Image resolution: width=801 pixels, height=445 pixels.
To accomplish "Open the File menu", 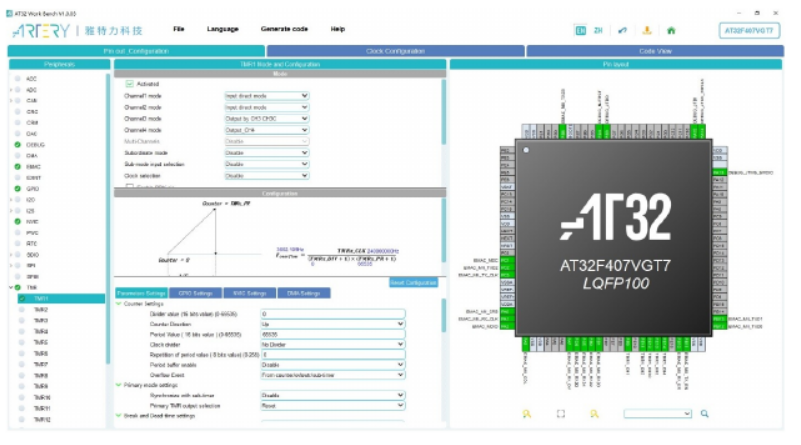I will [x=178, y=29].
